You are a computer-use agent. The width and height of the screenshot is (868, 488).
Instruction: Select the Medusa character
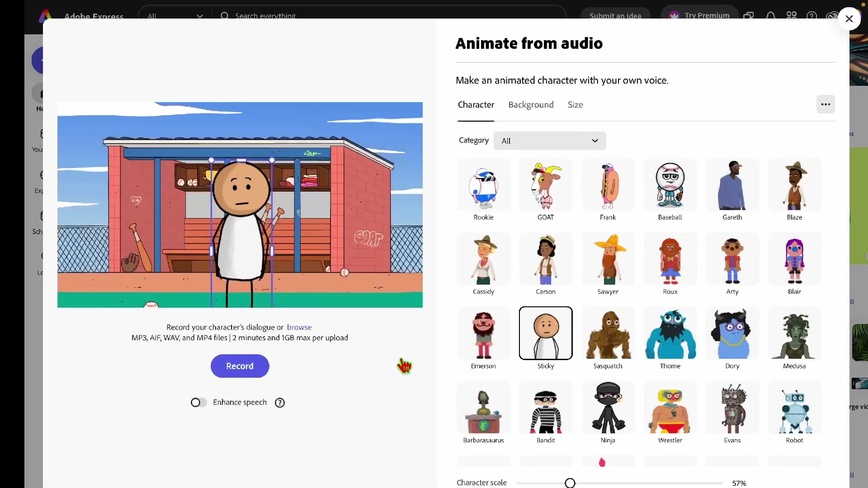pos(794,334)
